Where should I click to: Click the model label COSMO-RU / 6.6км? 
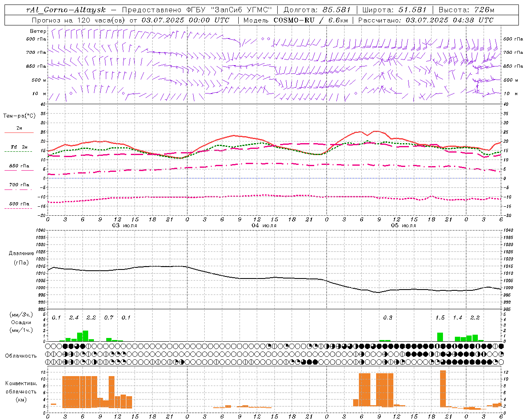pos(310,20)
